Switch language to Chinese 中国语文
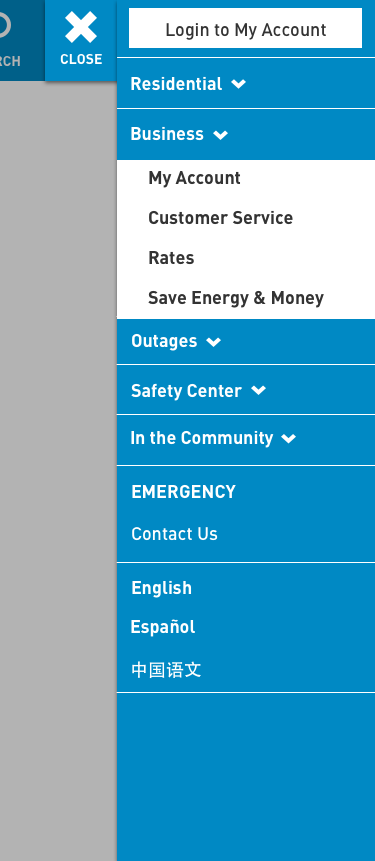The width and height of the screenshot is (375, 861). click(166, 670)
